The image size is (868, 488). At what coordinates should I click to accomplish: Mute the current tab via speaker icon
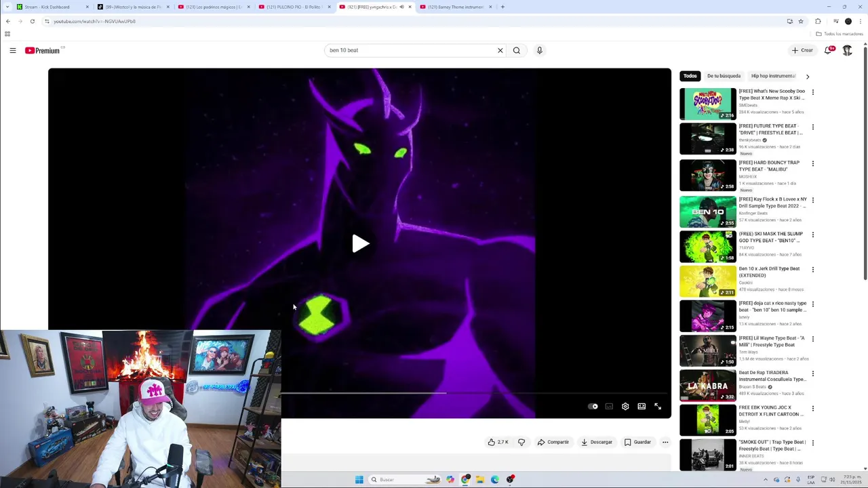[x=401, y=7]
